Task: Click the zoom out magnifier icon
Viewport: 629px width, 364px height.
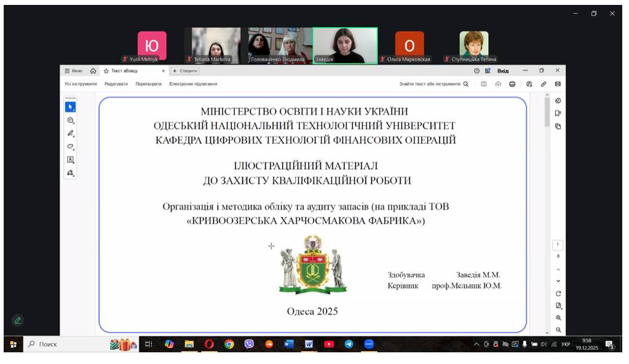Action: [558, 330]
